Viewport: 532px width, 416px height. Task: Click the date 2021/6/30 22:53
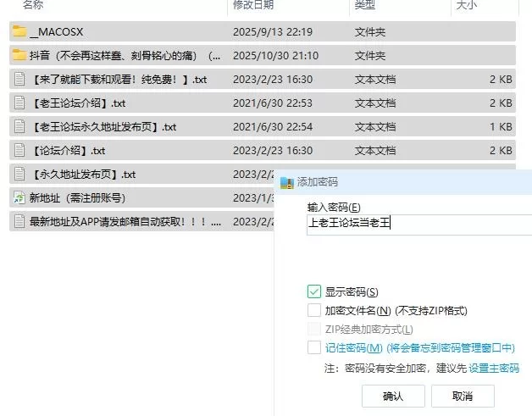click(273, 103)
